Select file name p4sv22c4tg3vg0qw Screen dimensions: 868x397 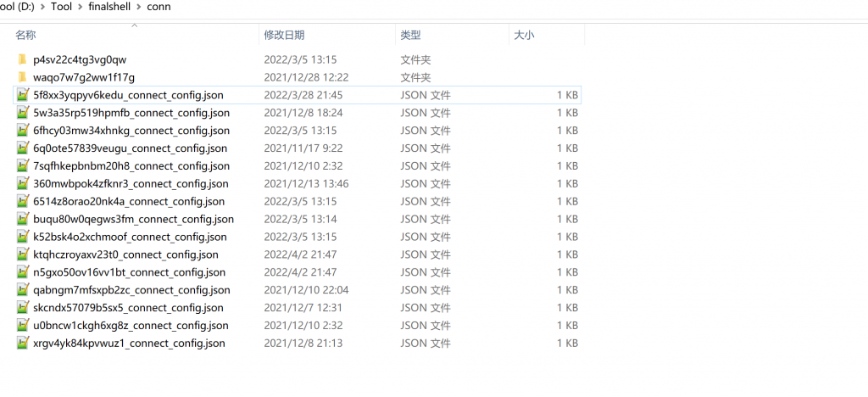(80, 59)
